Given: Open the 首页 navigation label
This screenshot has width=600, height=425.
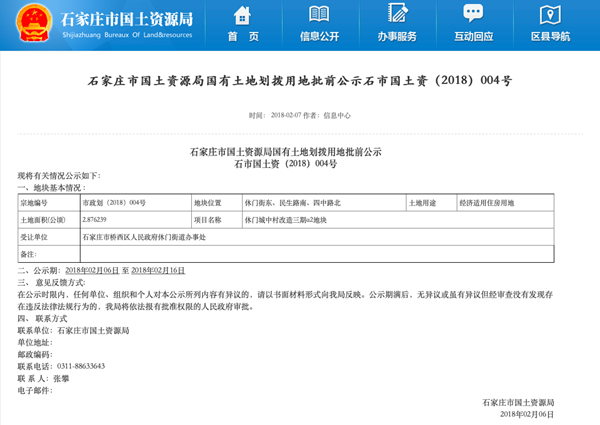Looking at the screenshot, I should pos(243,36).
